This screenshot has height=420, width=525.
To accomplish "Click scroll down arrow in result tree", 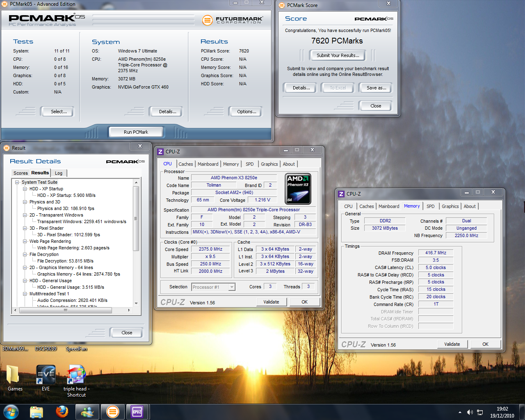I will pos(136,304).
